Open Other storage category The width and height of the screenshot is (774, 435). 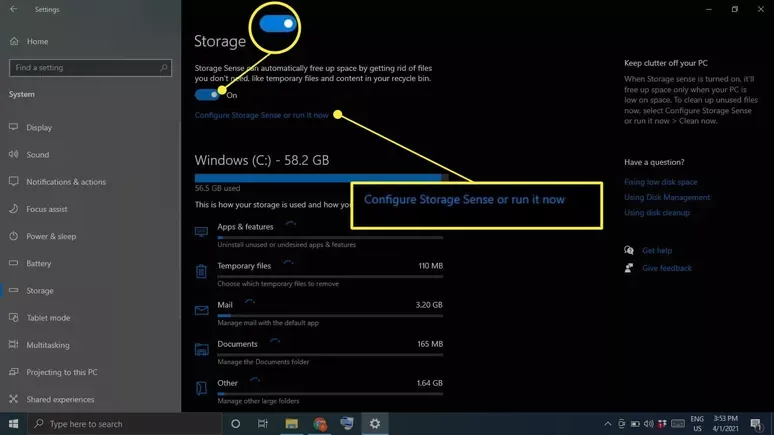(x=318, y=391)
